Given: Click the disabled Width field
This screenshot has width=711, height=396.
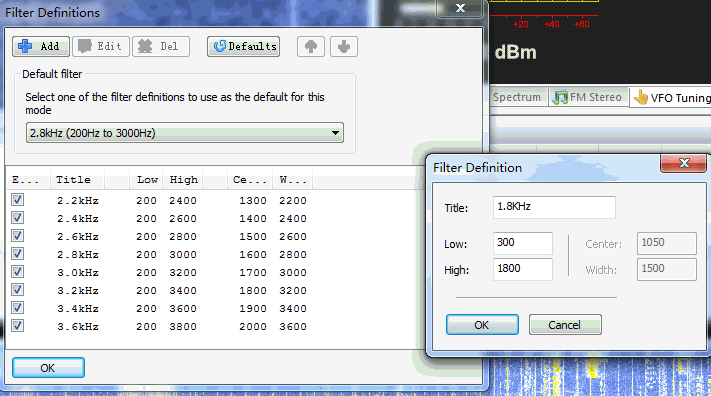Looking at the screenshot, I should 667,269.
